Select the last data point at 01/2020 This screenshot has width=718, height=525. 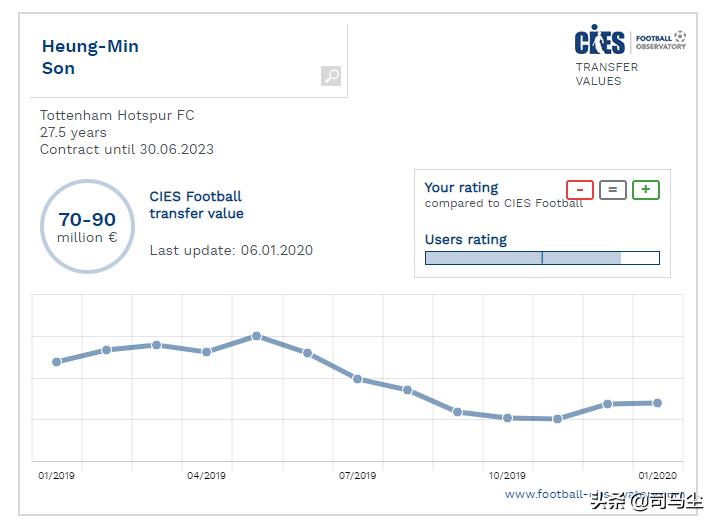657,403
